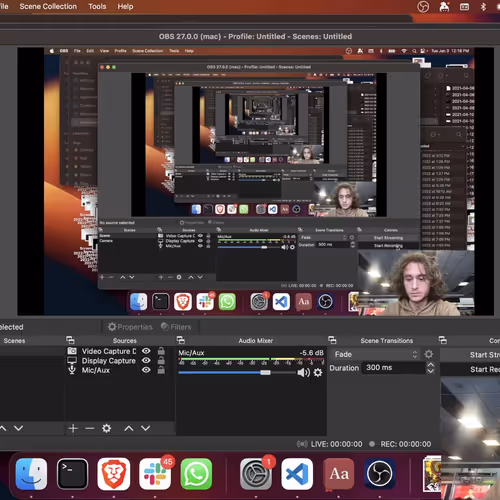This screenshot has height=500, width=500.
Task: Click the LIVE: 00:00:00 status text
Action: click(x=336, y=444)
